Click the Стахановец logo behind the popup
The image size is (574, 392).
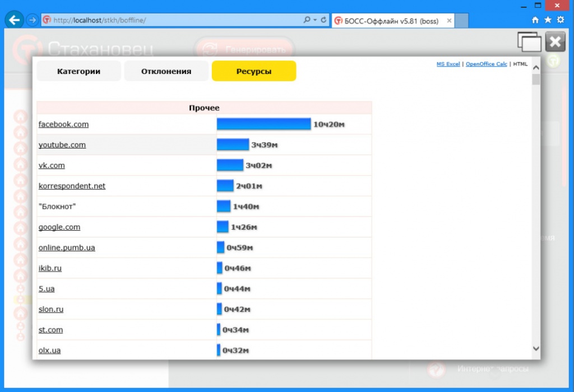click(84, 49)
